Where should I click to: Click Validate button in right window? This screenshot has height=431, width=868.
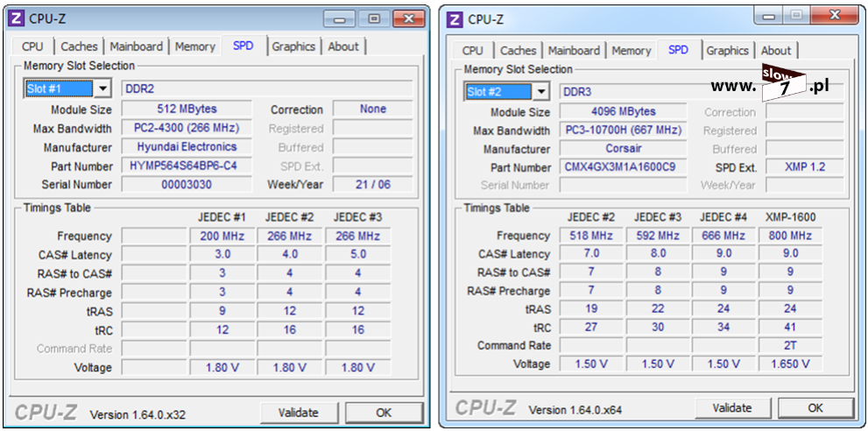click(732, 408)
